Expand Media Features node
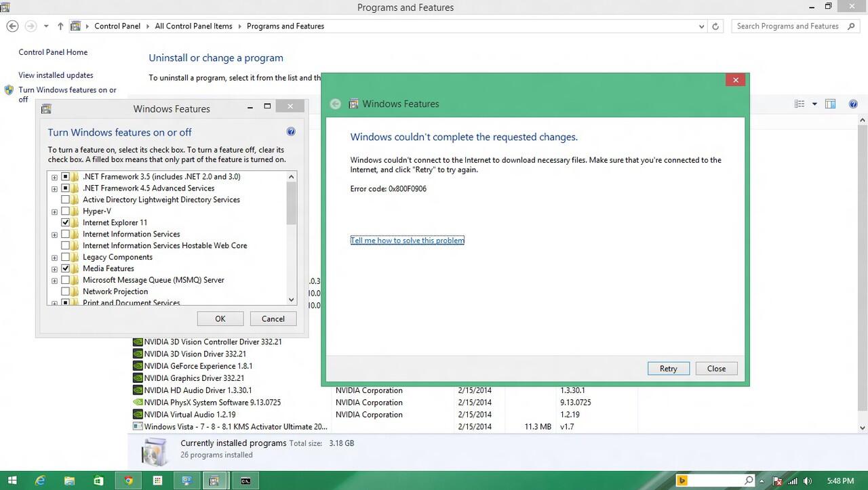This screenshot has width=868, height=490. 54,270
